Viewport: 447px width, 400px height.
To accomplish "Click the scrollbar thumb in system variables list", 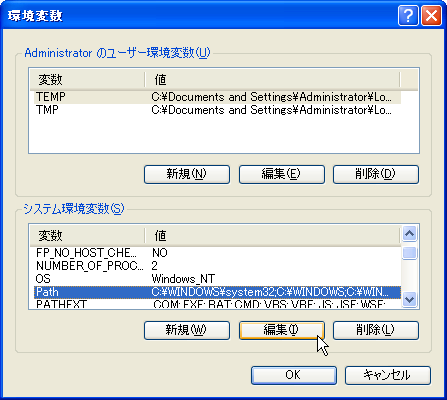I will 409,253.
